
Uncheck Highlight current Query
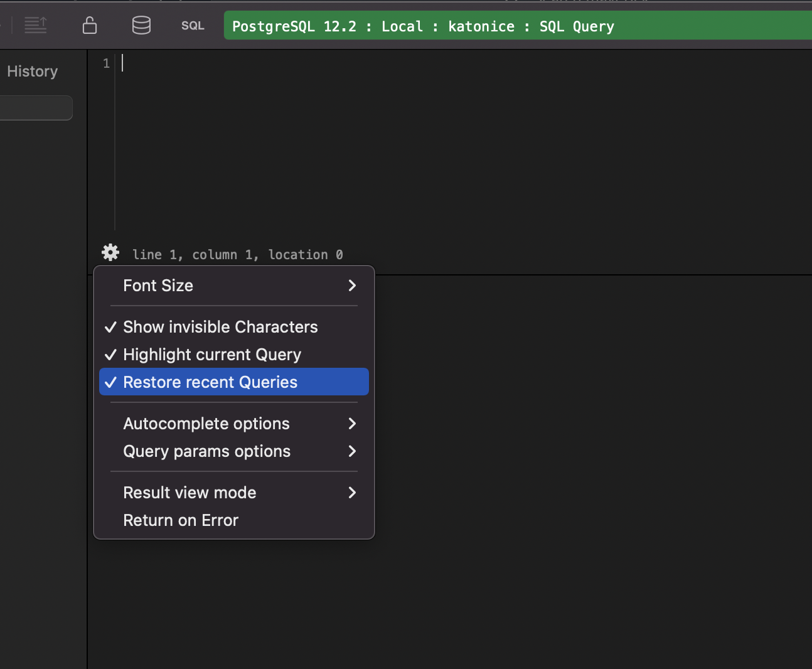tap(212, 354)
